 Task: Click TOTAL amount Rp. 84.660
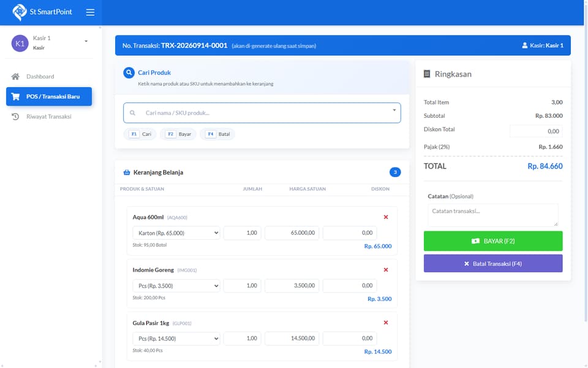[x=545, y=166]
